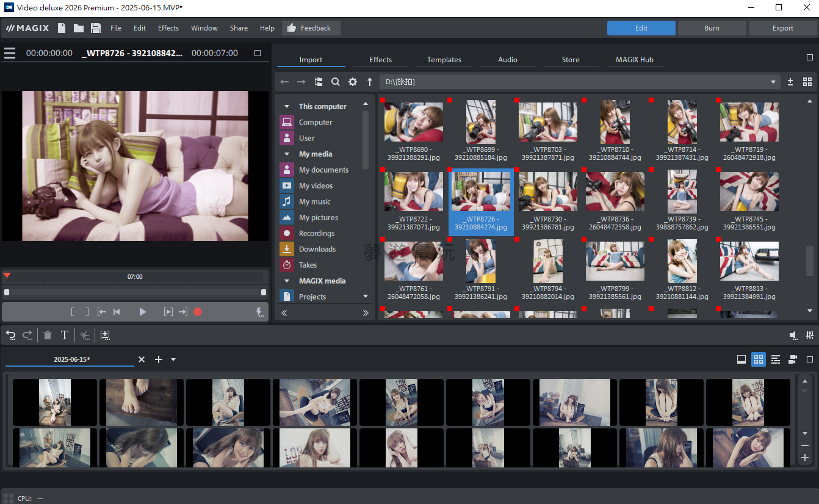Click the Title text tool icon
Viewport: 819px width, 504px height.
64,335
